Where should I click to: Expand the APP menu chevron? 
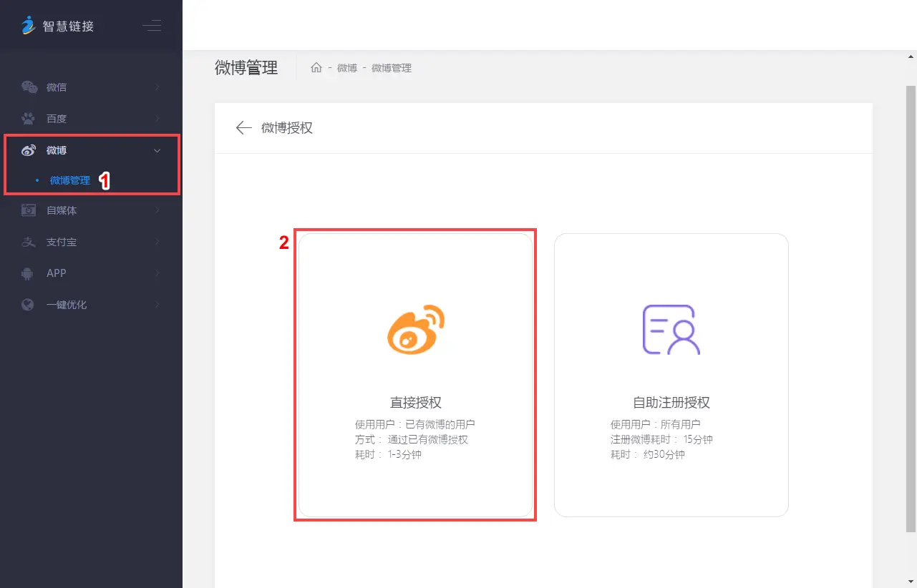point(157,273)
